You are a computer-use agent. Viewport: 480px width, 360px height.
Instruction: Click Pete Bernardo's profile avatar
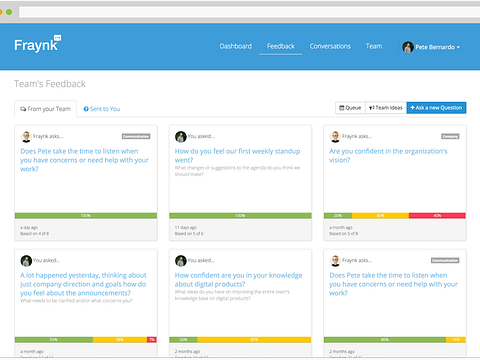(x=408, y=47)
